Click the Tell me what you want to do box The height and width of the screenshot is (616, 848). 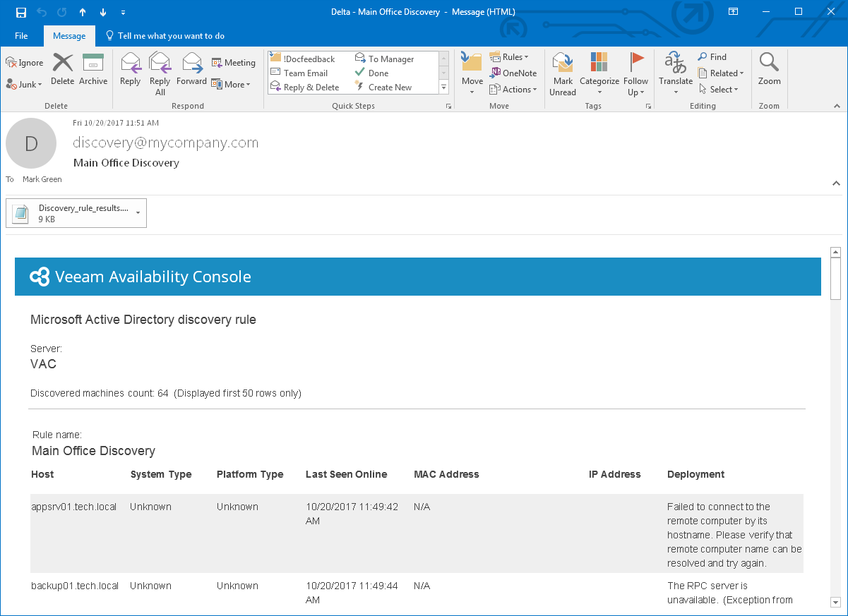coord(165,35)
